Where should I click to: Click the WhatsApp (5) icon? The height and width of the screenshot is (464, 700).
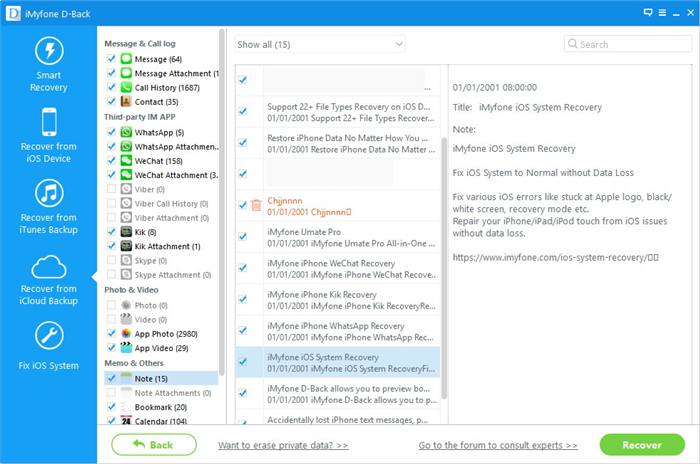[x=126, y=132]
